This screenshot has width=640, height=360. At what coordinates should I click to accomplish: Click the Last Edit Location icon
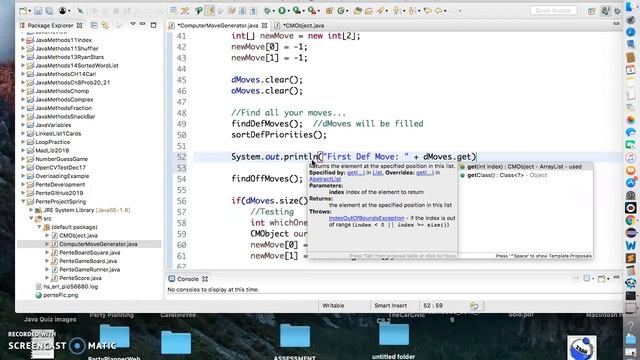pos(427,10)
